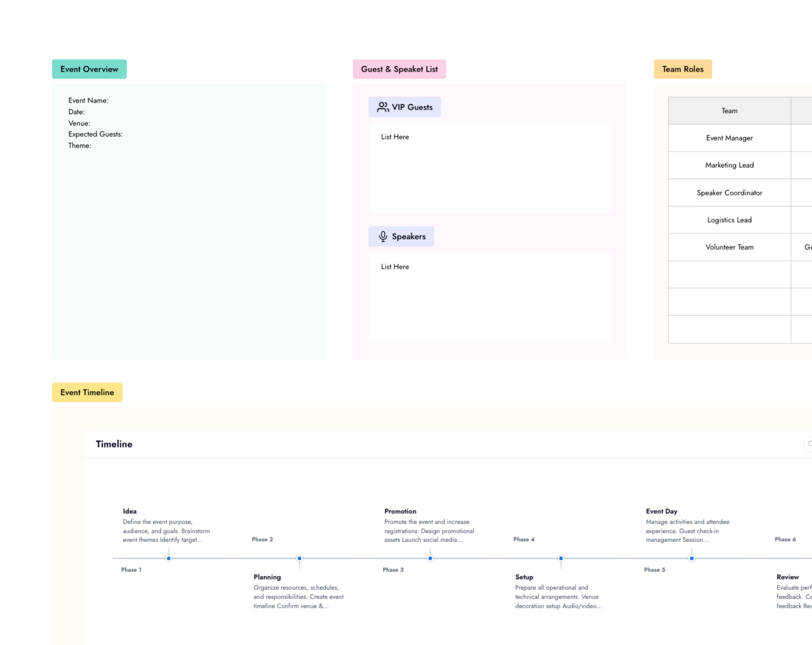This screenshot has height=645, width=812.
Task: Click the Event Name field line
Action: [88, 101]
